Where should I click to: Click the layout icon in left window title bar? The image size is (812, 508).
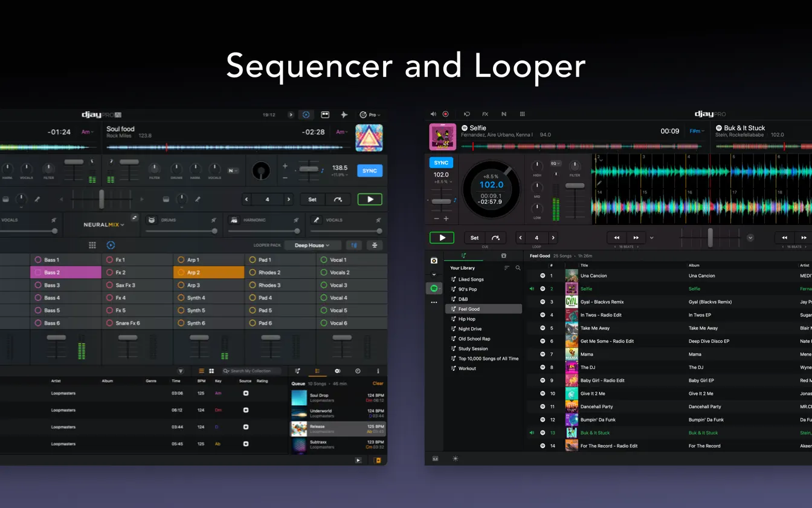325,114
